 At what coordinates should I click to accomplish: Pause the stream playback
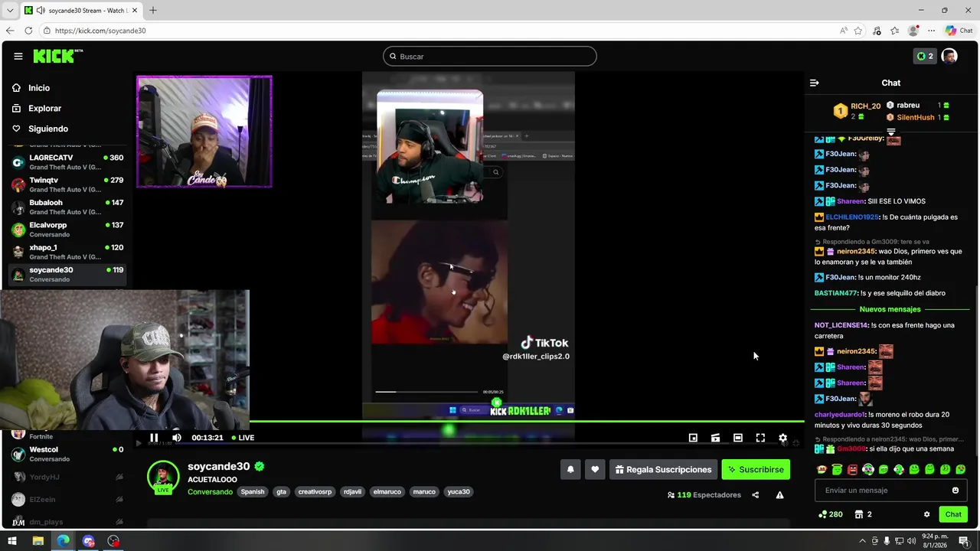154,438
